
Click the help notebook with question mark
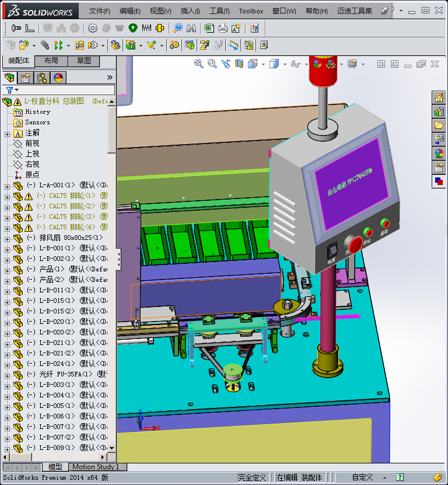[254, 29]
